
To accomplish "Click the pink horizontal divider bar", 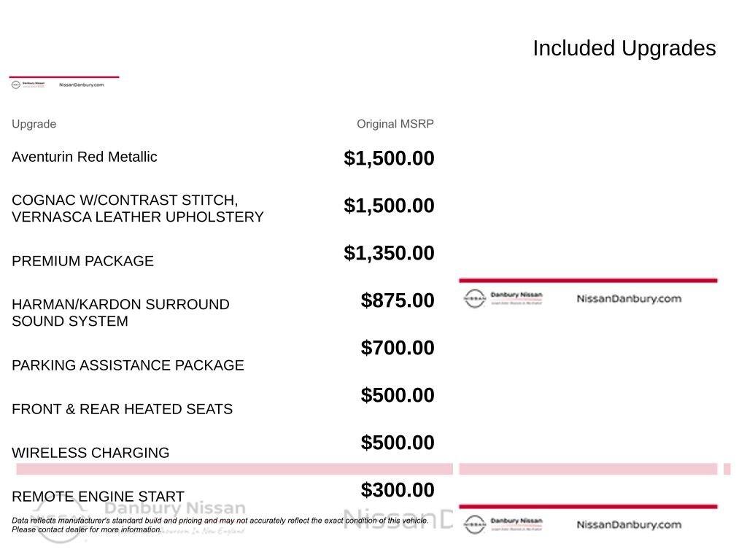I will click(x=234, y=469).
